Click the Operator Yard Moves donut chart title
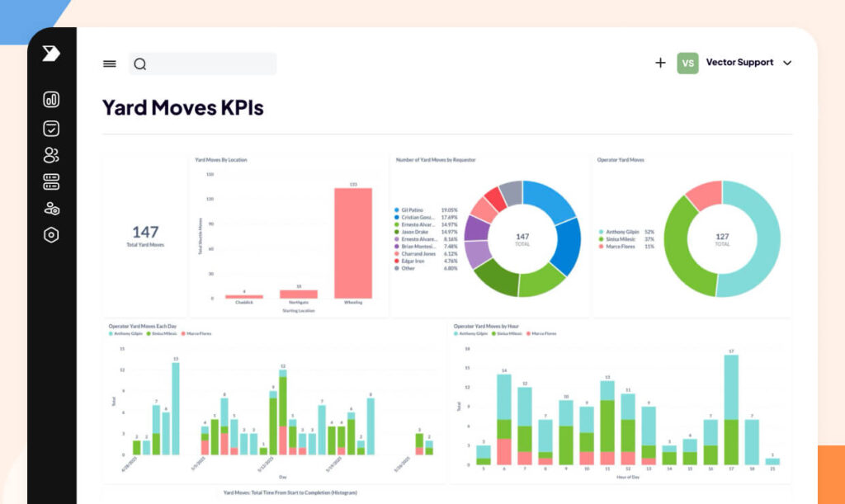Viewport: 845px width, 504px height. [x=621, y=160]
